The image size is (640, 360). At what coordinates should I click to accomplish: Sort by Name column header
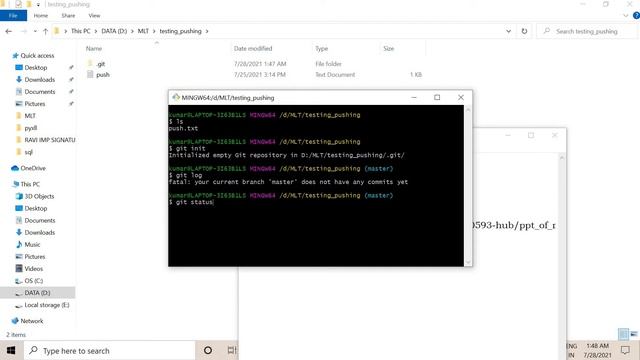[94, 48]
